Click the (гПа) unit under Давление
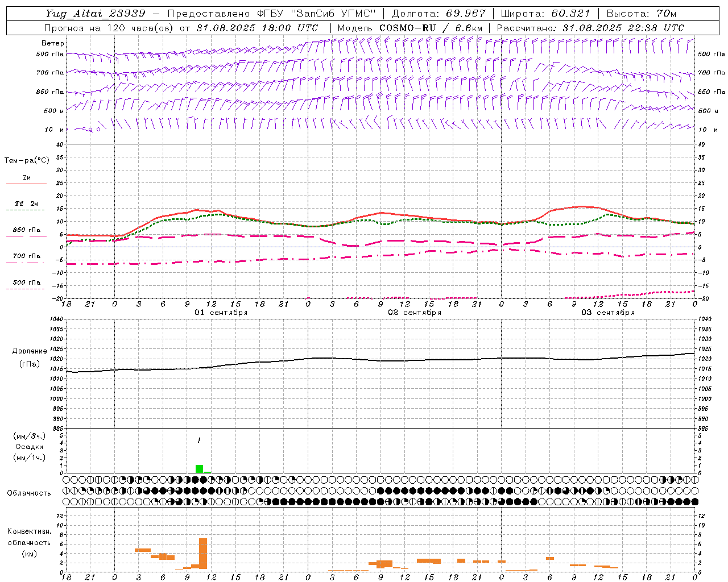 pyautogui.click(x=30, y=364)
